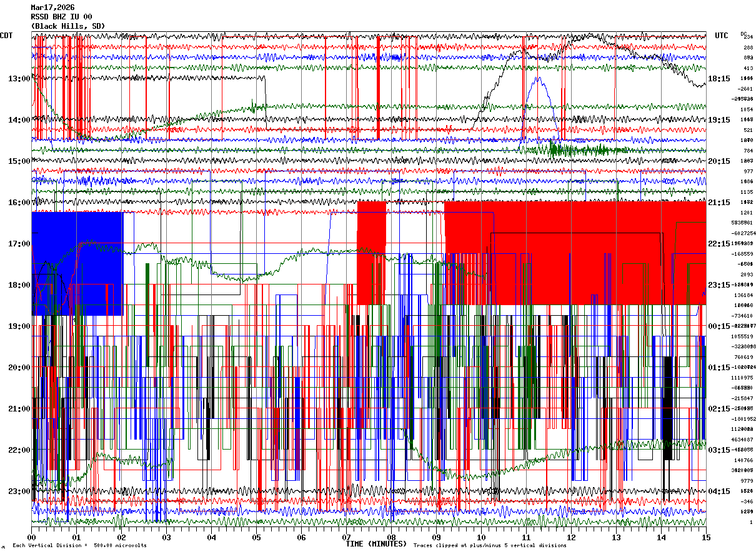Click the (Black Hills, SD) location label
The width and height of the screenshot is (756, 554).
click(x=68, y=26)
